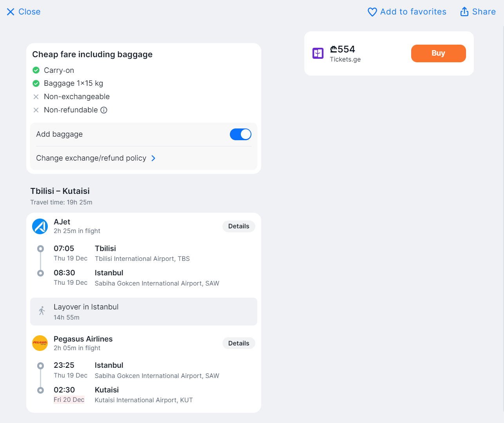Click the Cheap fare including baggage heading
The width and height of the screenshot is (504, 423).
pos(92,54)
